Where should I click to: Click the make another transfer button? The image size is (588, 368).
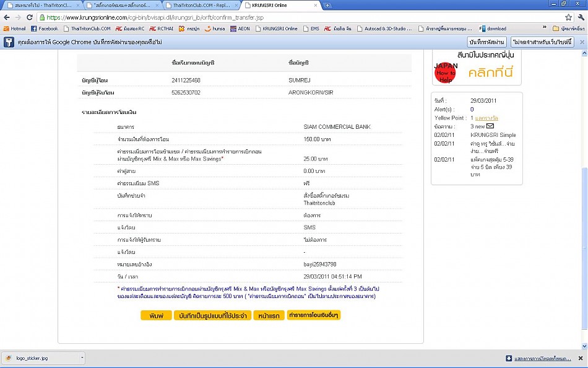(x=314, y=315)
